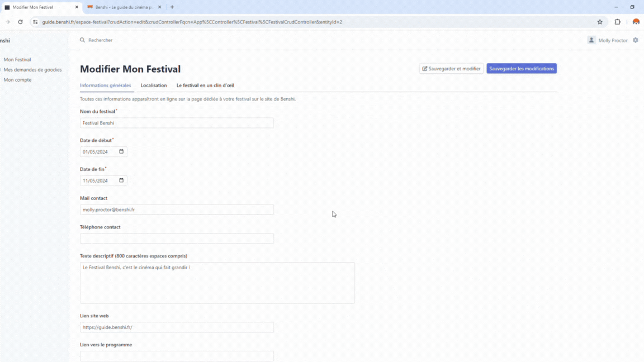Close the Modifier Mon Festival browser tab
Screen dimensions: 644x362
(77, 7)
